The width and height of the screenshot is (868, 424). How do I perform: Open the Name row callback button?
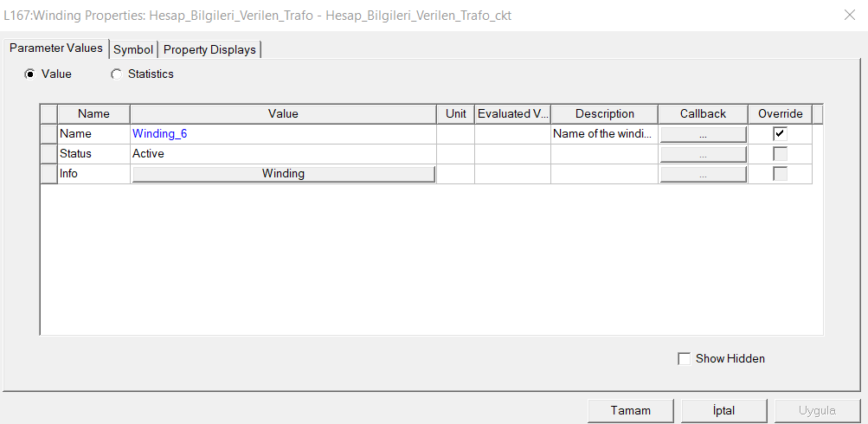703,134
